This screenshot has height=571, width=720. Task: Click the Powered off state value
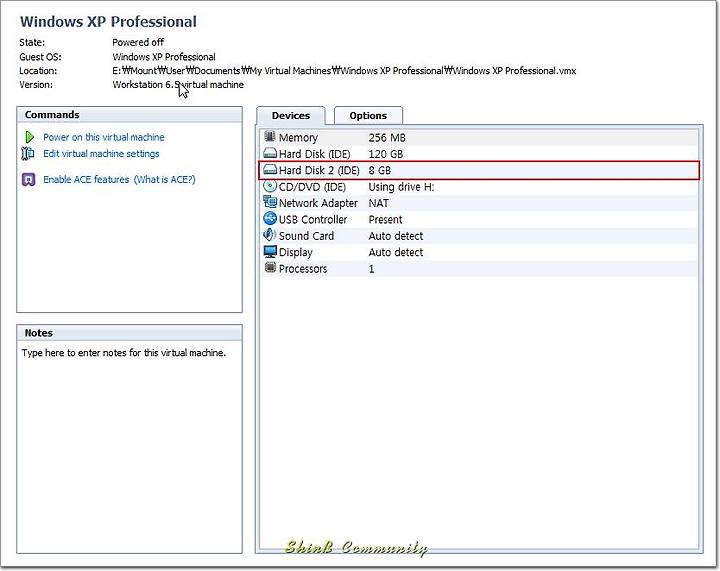pyautogui.click(x=138, y=42)
